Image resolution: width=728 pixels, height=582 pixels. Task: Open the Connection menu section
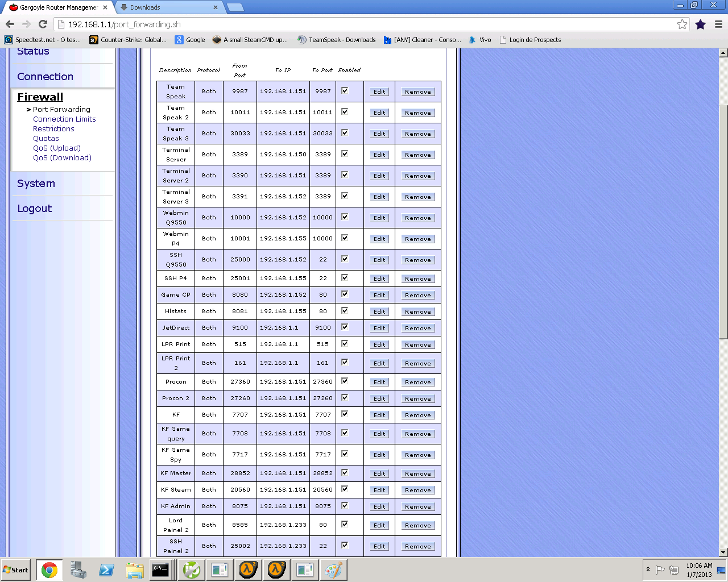click(x=45, y=77)
